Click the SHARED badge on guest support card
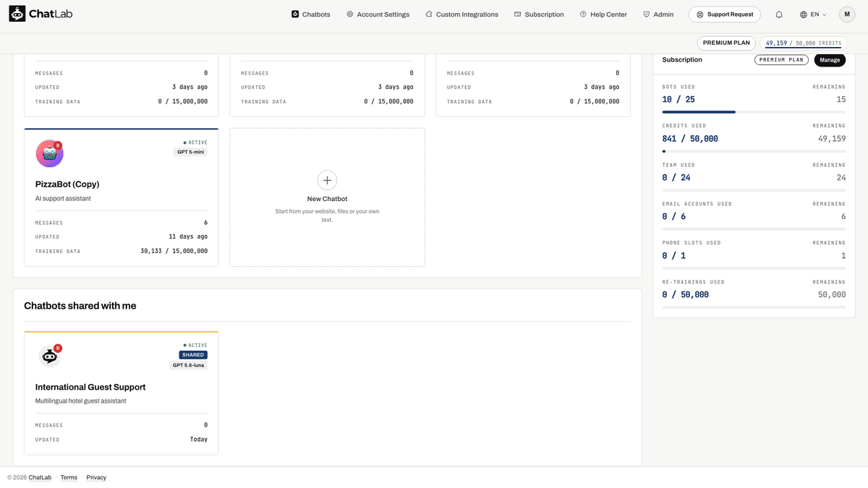Viewport: 868px width, 488px height. pos(193,355)
